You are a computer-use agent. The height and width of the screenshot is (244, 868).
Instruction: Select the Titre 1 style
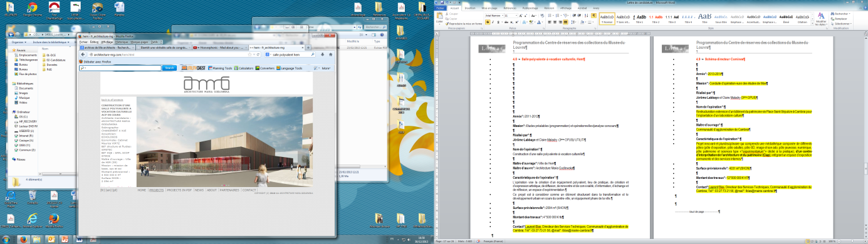tap(639, 19)
